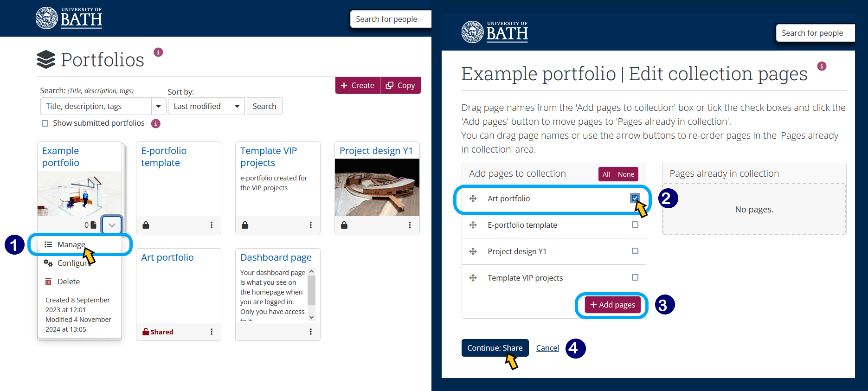Select Configure from the Example portfolio menu

(73, 263)
